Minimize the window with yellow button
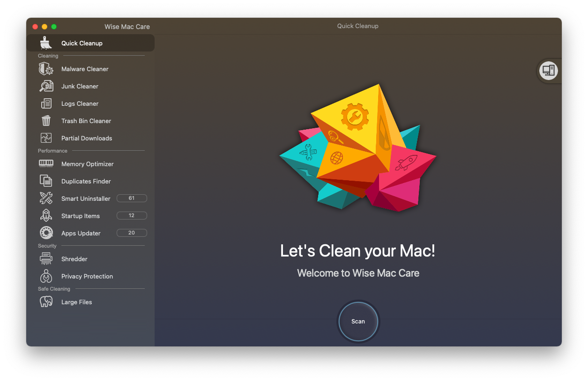Image resolution: width=588 pixels, height=381 pixels. (x=45, y=27)
